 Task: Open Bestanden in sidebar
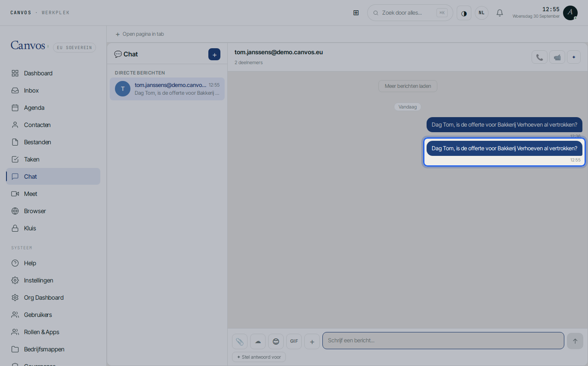[x=53, y=142]
